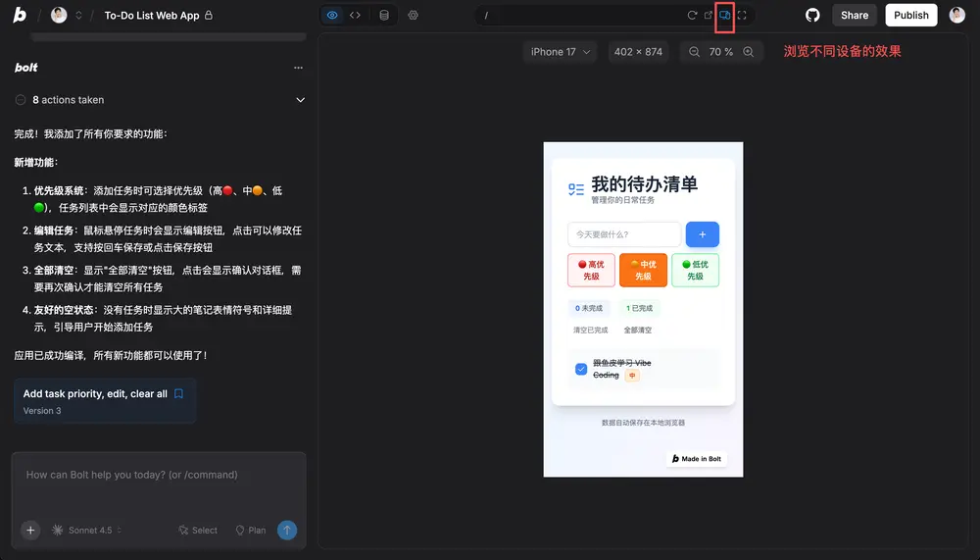This screenshot has width=980, height=560.
Task: Click the preview URL path field
Action: coord(581,15)
